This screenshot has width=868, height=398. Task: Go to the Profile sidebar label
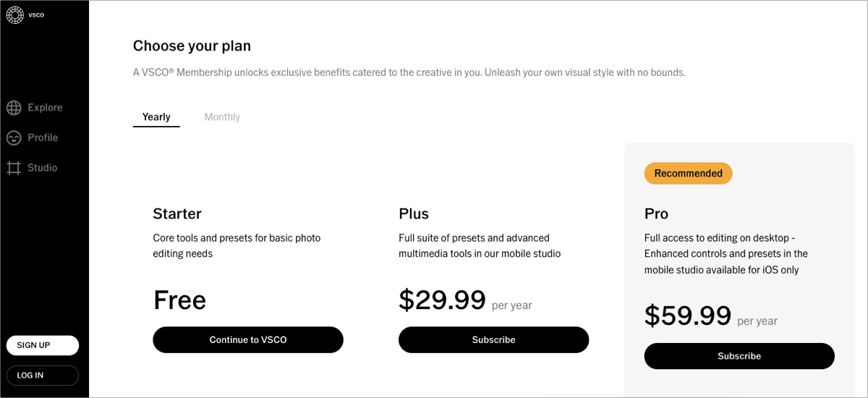(43, 137)
